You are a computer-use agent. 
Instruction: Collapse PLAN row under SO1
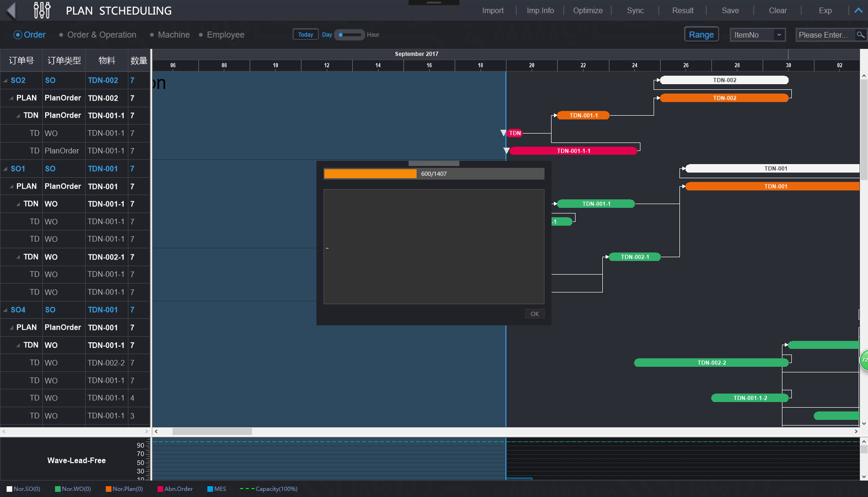11,187
